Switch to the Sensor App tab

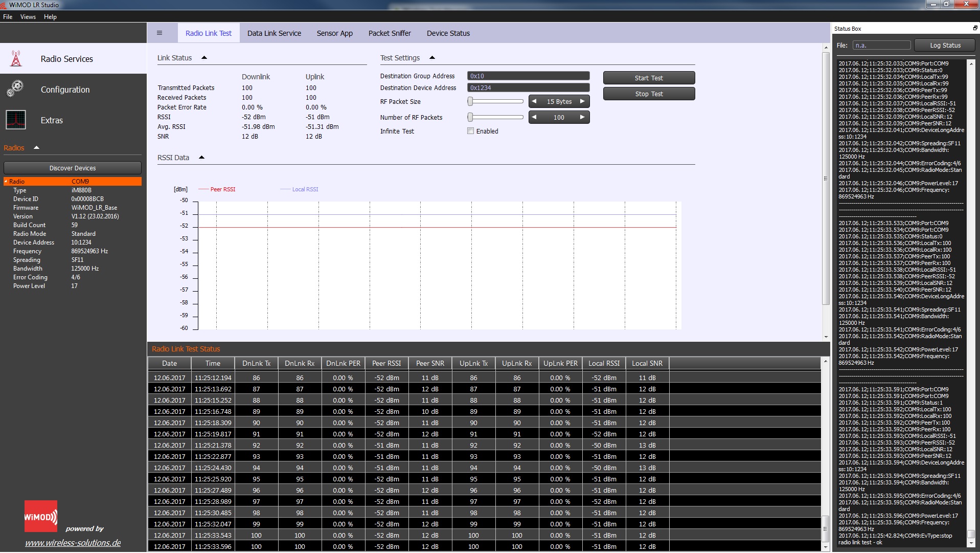[335, 33]
